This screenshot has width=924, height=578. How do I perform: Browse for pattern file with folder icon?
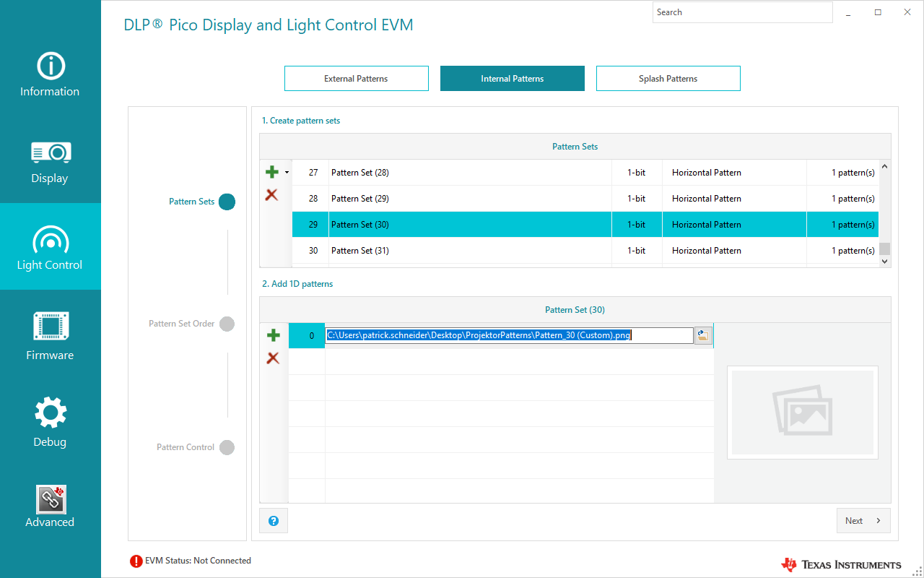coord(702,335)
